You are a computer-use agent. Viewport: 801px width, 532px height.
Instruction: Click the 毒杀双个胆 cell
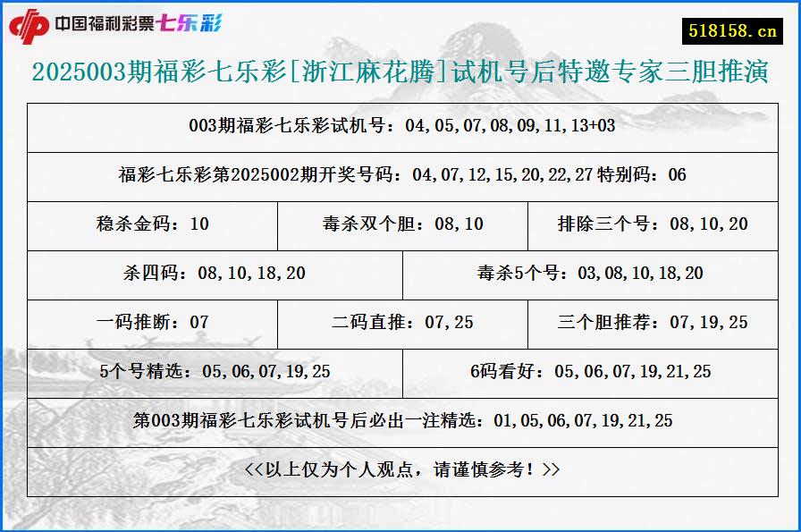pos(403,225)
